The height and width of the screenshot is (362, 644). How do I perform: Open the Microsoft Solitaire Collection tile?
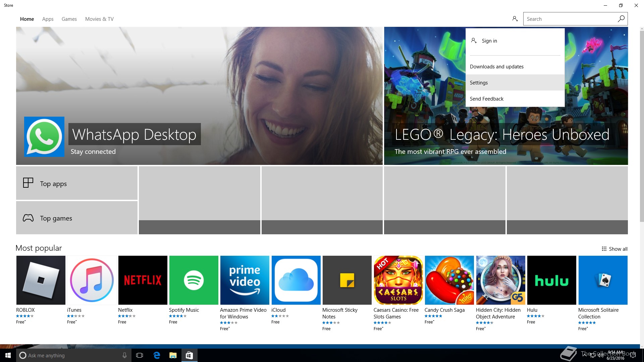point(603,280)
